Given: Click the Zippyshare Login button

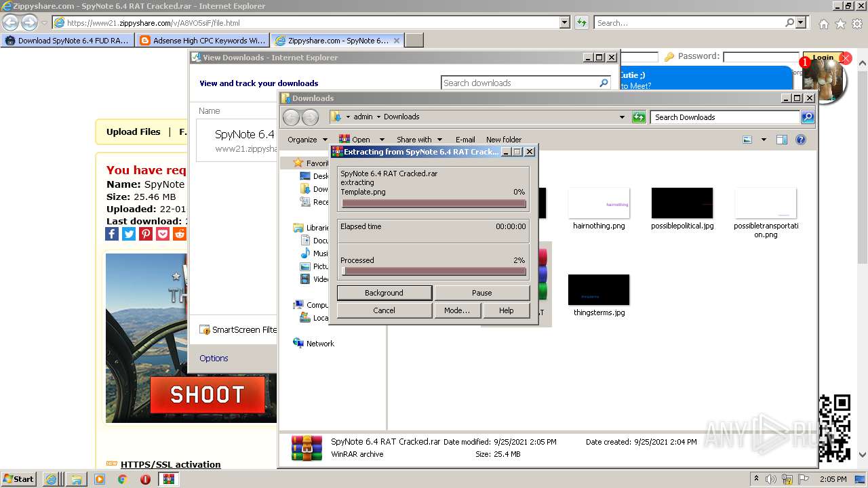Looking at the screenshot, I should tap(823, 58).
